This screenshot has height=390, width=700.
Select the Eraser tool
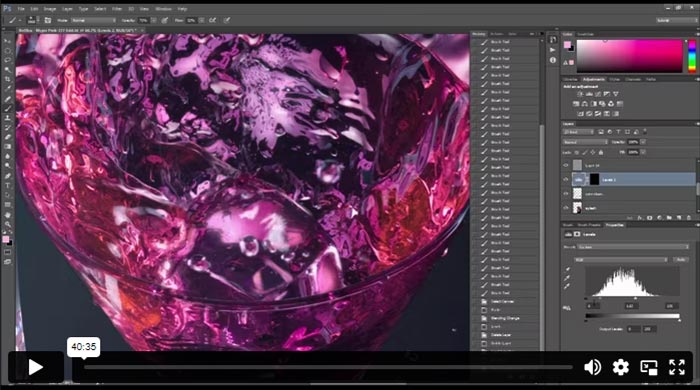[x=8, y=137]
